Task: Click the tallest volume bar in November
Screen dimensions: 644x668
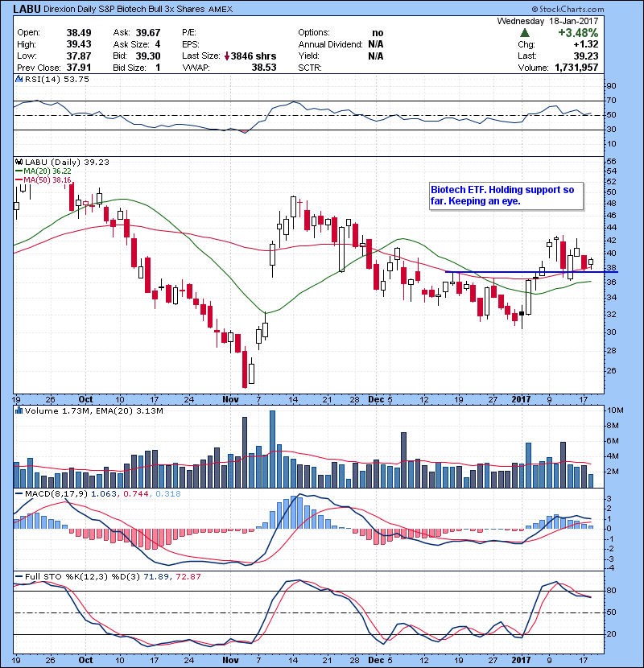Action: 272,449
